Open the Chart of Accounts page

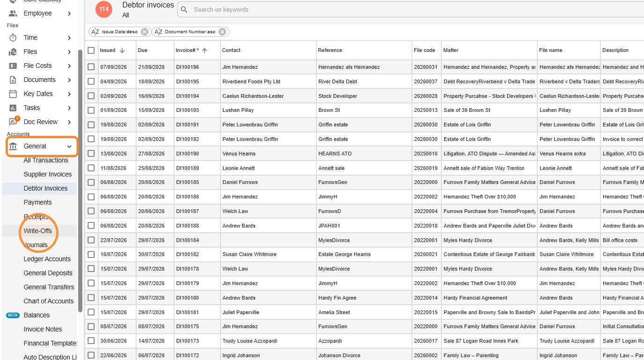(x=49, y=301)
